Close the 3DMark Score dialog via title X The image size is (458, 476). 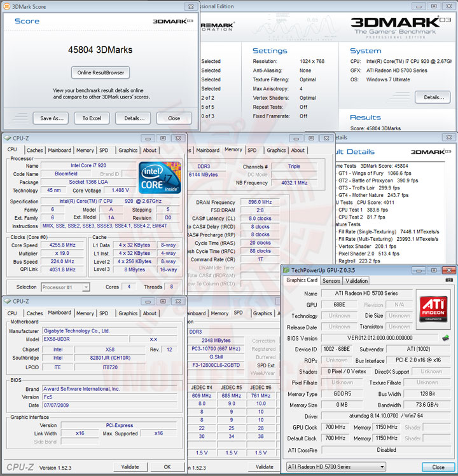191,6
